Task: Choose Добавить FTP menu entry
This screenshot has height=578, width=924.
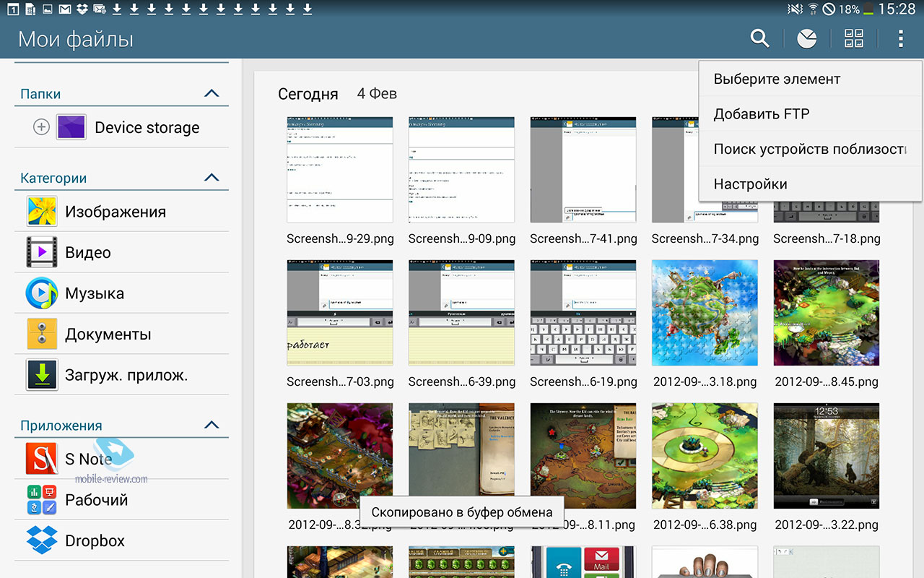Action: pyautogui.click(x=810, y=114)
